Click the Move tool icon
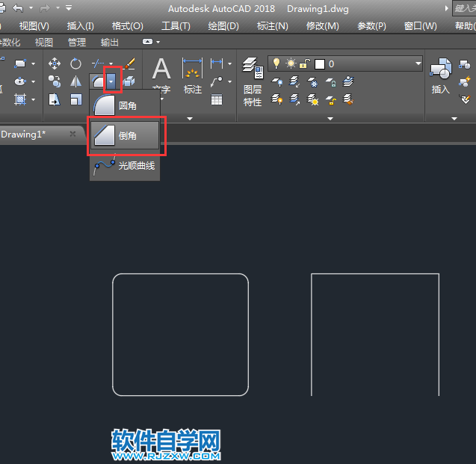This screenshot has width=476, height=464. point(55,64)
